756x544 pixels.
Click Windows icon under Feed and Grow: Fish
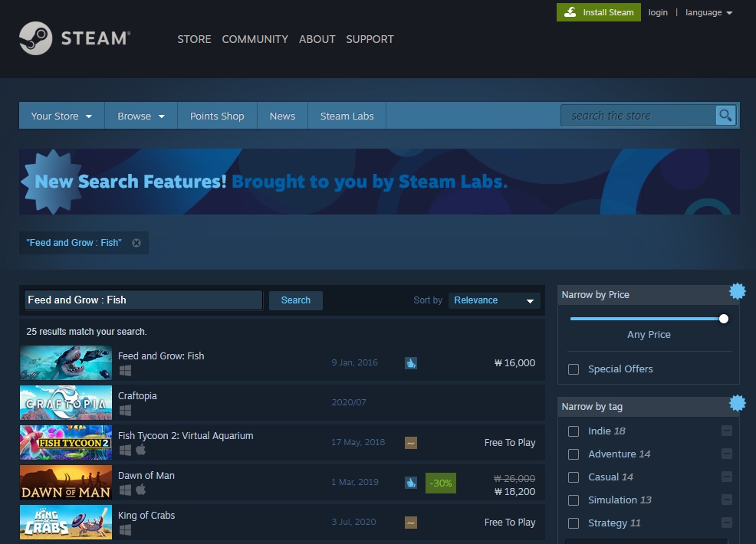click(x=125, y=370)
